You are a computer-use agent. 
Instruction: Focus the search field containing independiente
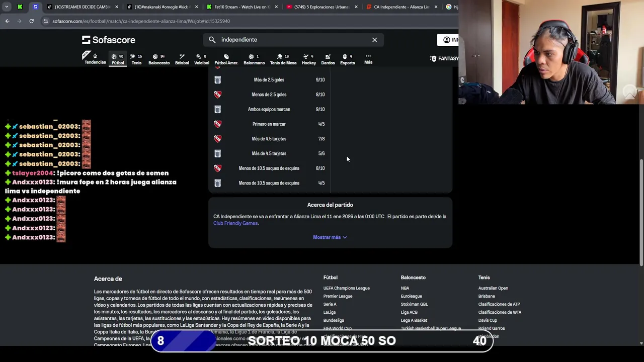click(x=293, y=40)
